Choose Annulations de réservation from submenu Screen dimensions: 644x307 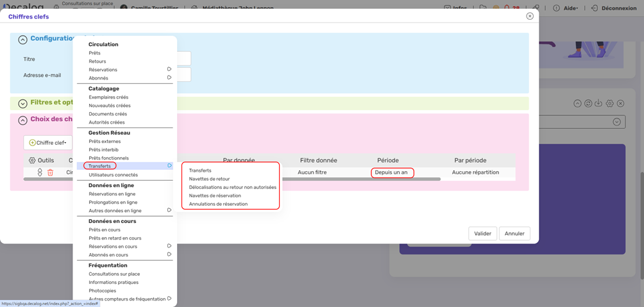point(218,204)
